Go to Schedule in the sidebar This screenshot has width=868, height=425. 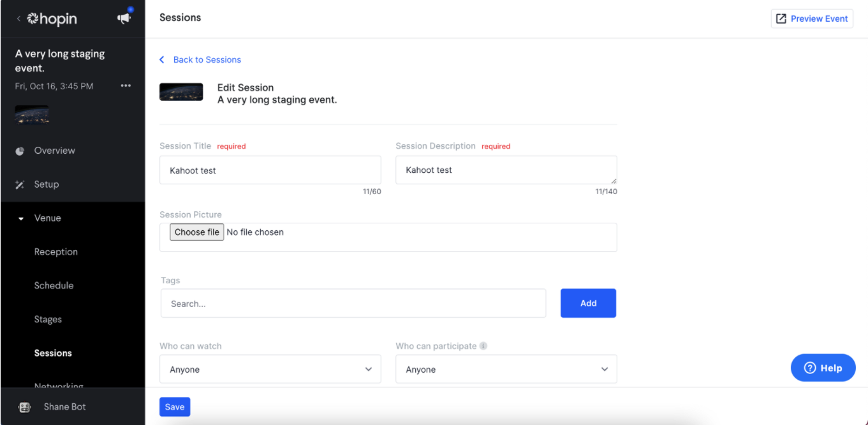click(54, 286)
